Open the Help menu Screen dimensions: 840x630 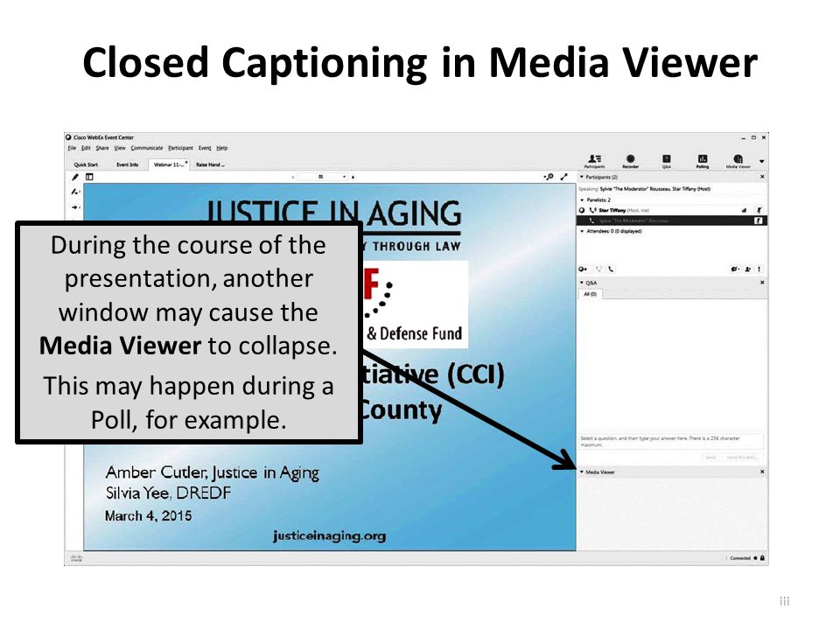point(222,148)
